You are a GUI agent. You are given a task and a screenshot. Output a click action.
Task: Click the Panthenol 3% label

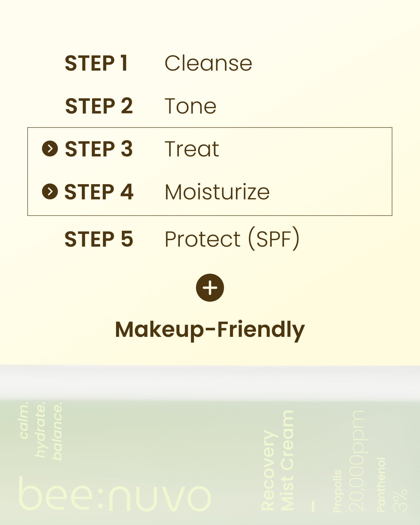click(392, 484)
